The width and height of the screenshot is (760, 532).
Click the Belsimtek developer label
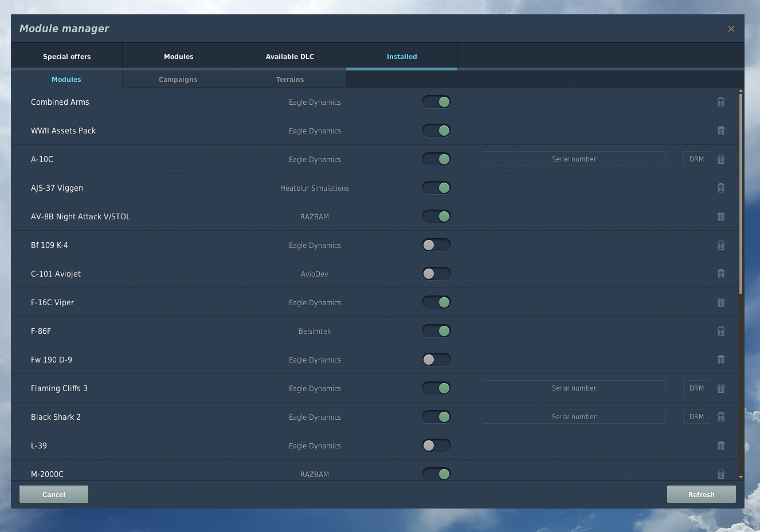[315, 331]
